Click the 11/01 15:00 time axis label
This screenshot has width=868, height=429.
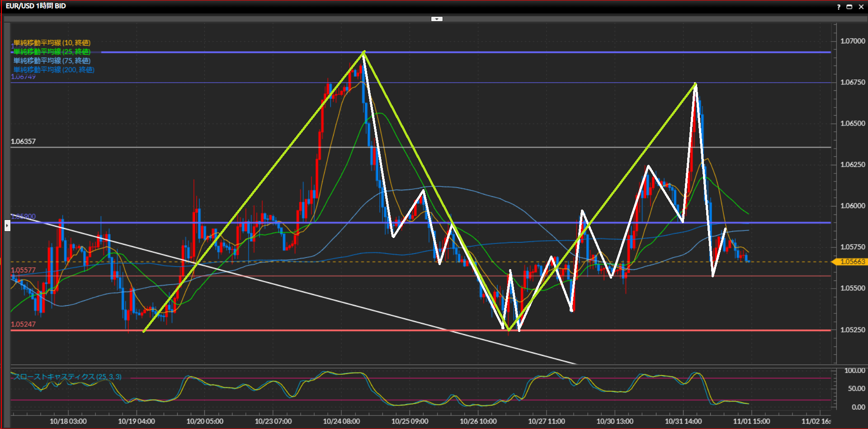pyautogui.click(x=751, y=421)
